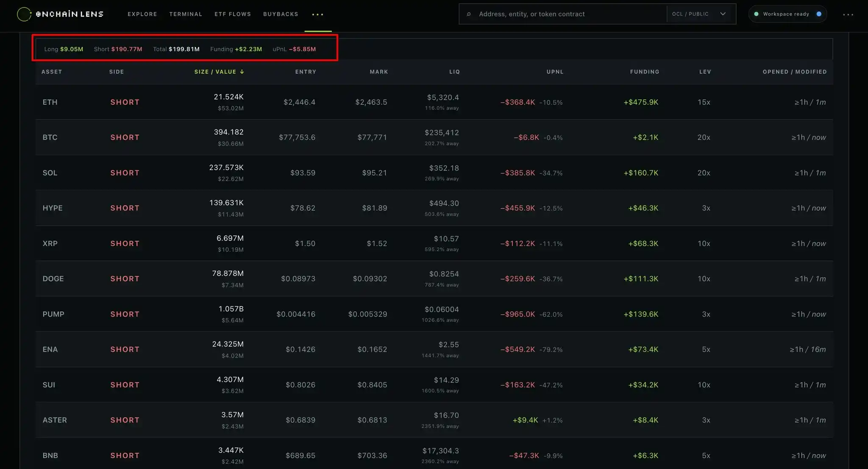868x469 pixels.
Task: Switch to the Terminal tab
Action: (x=186, y=14)
